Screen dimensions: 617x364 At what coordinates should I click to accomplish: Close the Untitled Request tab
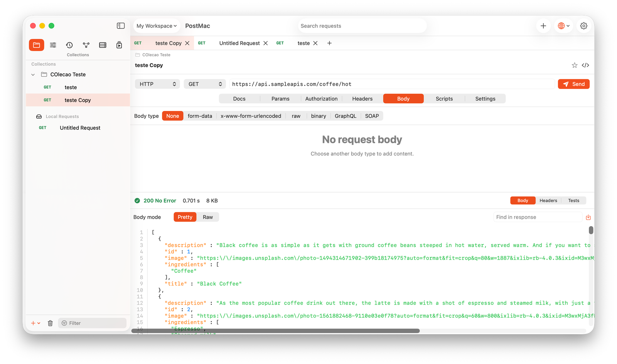266,43
